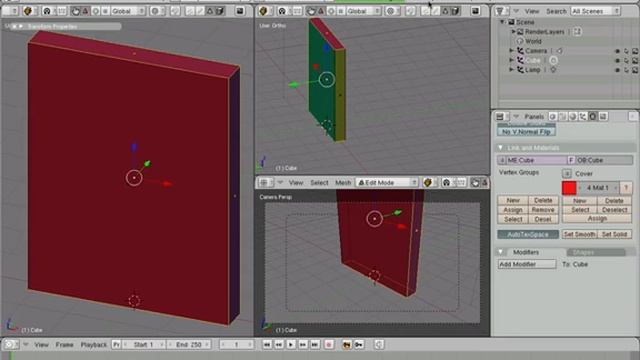Screen dimensions: 640x360
Task: Open Select menu in camera viewport header
Action: tap(319, 182)
